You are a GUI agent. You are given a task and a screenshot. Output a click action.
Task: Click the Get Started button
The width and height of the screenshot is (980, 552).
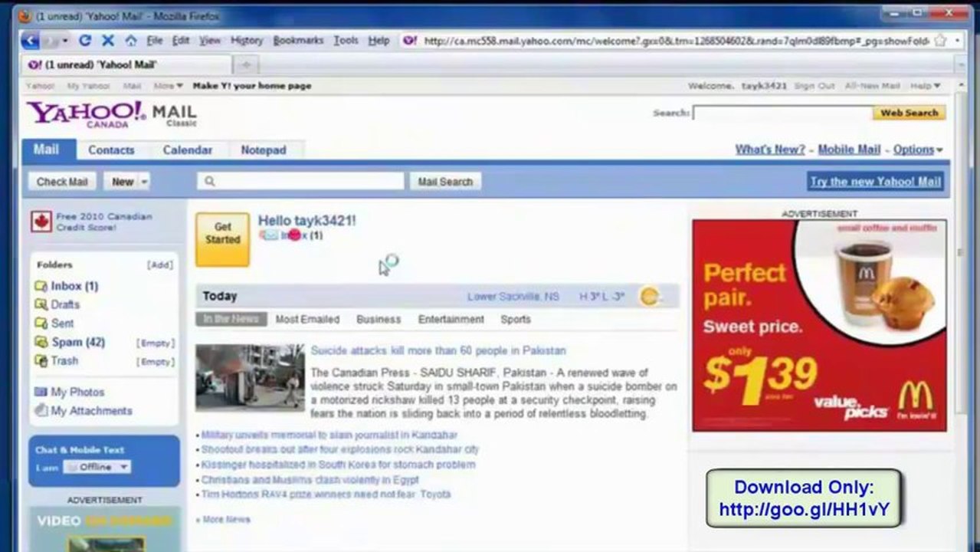coord(222,240)
